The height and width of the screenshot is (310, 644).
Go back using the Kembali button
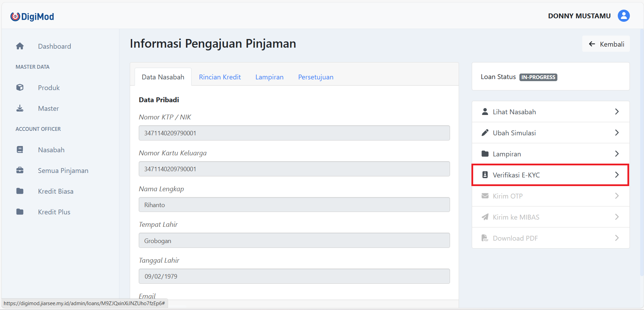[x=606, y=44]
